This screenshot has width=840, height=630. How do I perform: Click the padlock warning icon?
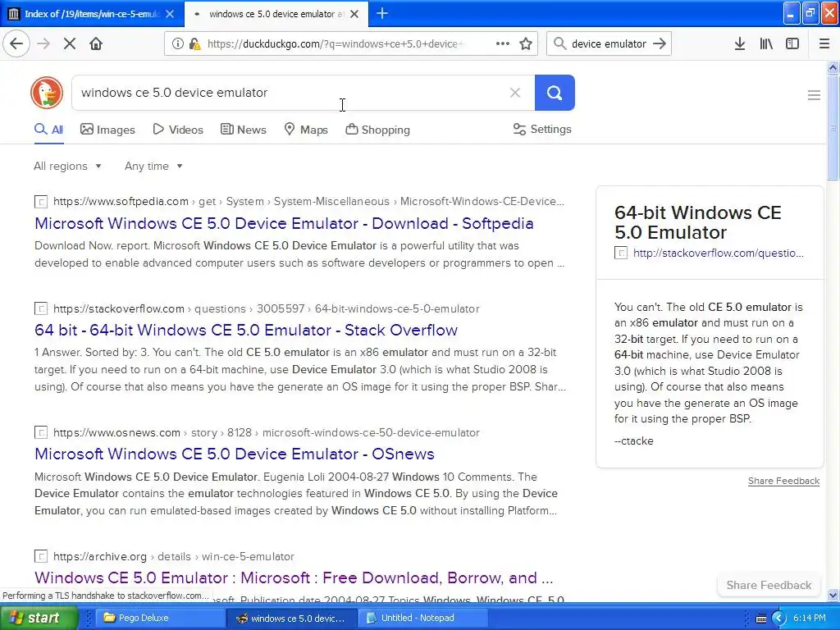pos(194,43)
